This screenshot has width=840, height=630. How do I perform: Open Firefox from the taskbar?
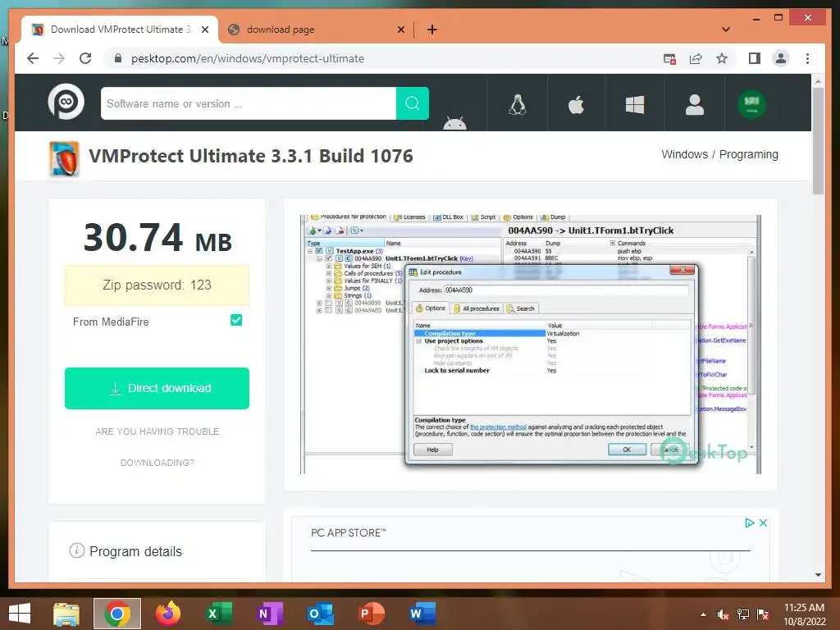coord(167,614)
